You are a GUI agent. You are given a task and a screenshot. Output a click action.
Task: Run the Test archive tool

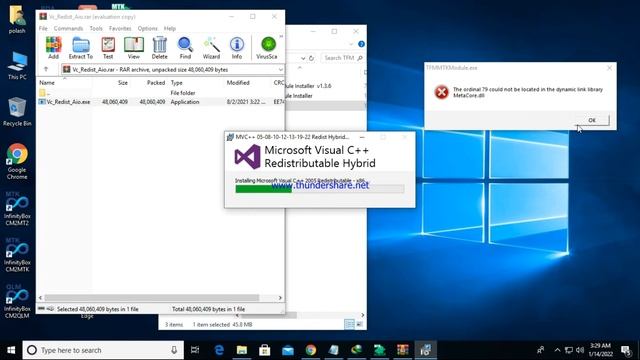[108, 48]
